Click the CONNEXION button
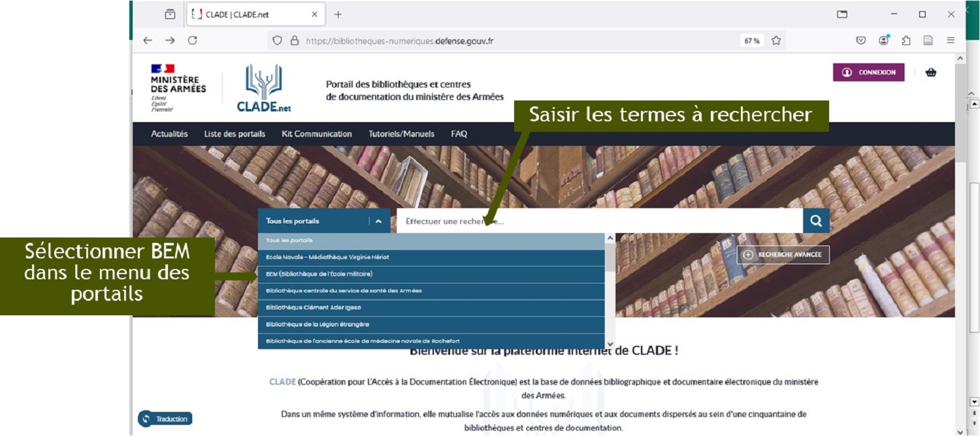 (869, 72)
